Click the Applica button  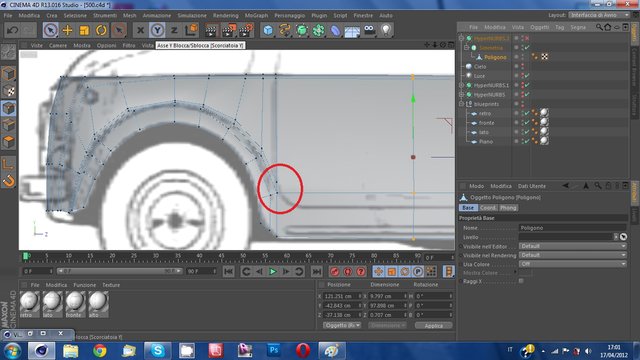(x=433, y=325)
